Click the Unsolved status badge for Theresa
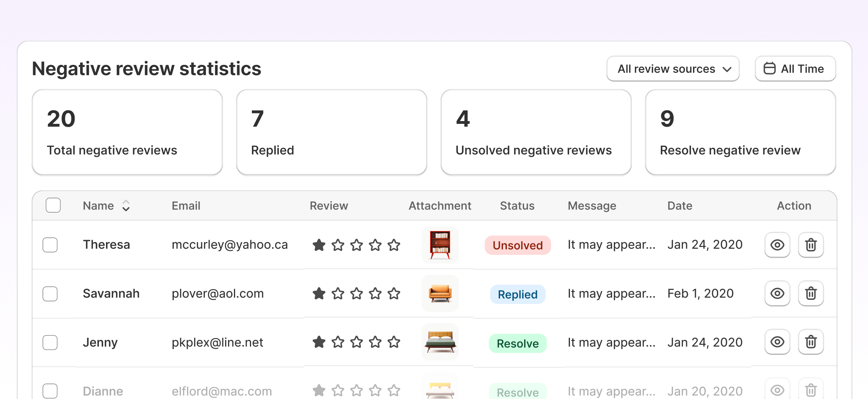 pos(517,245)
